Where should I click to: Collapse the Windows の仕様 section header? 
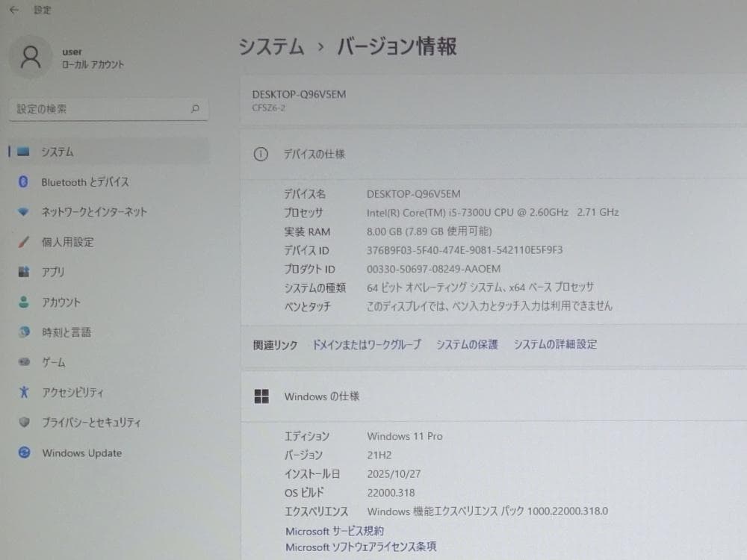[x=494, y=396]
